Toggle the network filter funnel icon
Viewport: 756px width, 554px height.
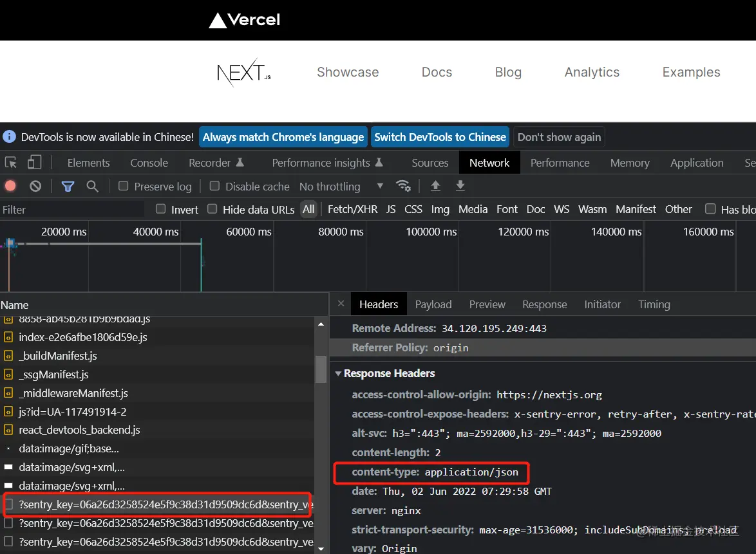coord(68,186)
